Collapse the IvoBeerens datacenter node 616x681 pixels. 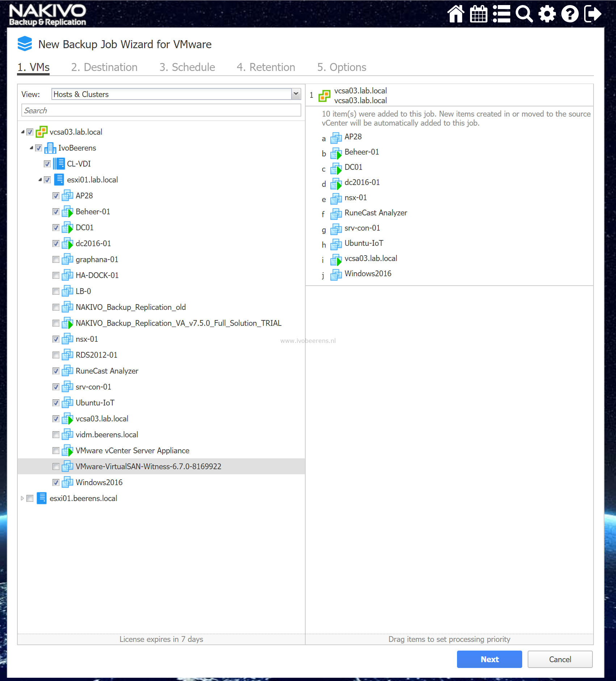coord(31,148)
